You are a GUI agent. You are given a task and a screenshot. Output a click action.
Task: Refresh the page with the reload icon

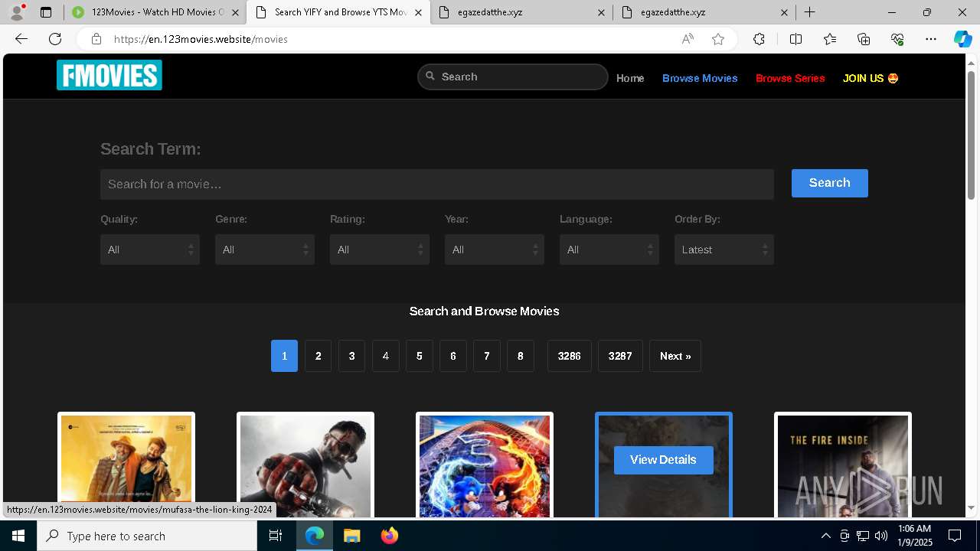pos(55,39)
